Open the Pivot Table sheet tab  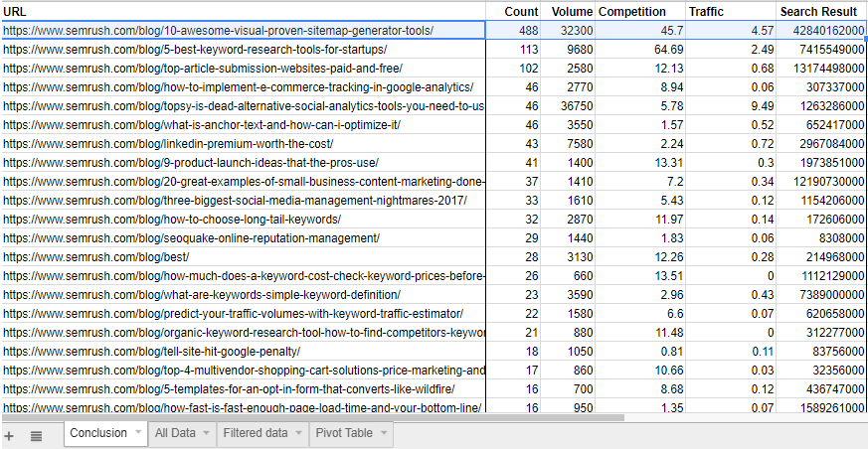pos(344,433)
